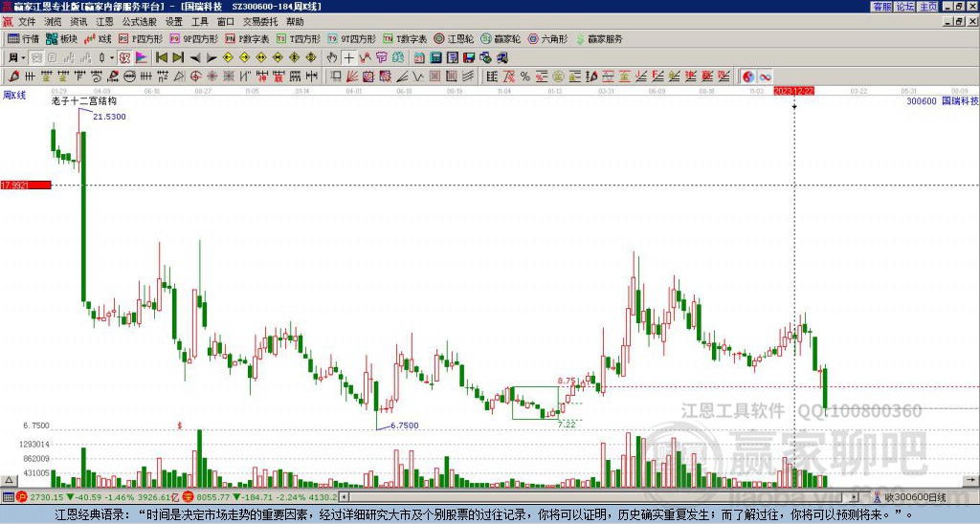Expand the volume panel triangle button

pos(8,480)
